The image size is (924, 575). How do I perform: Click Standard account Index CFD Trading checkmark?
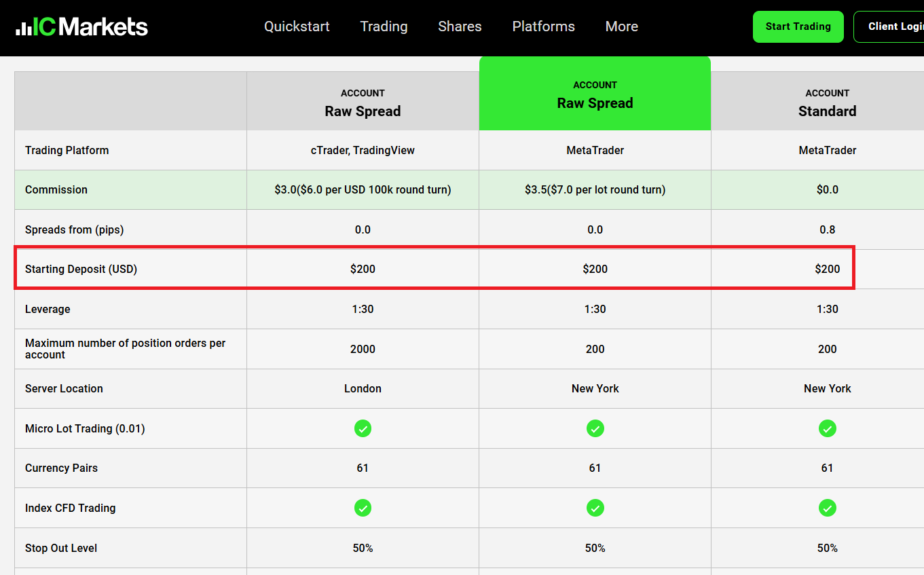click(x=827, y=508)
